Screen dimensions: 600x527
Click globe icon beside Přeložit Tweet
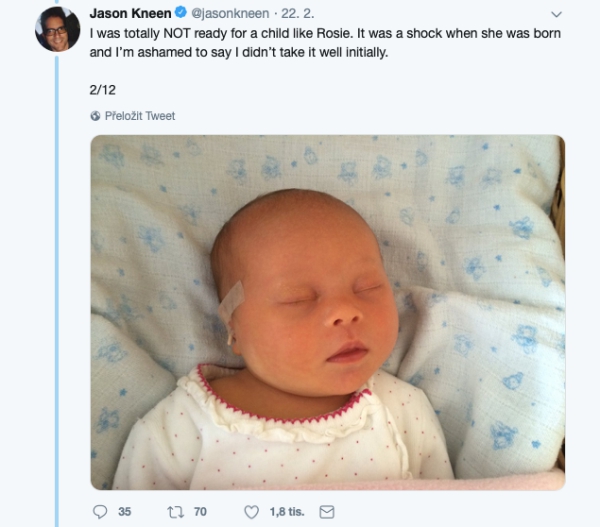point(95,116)
